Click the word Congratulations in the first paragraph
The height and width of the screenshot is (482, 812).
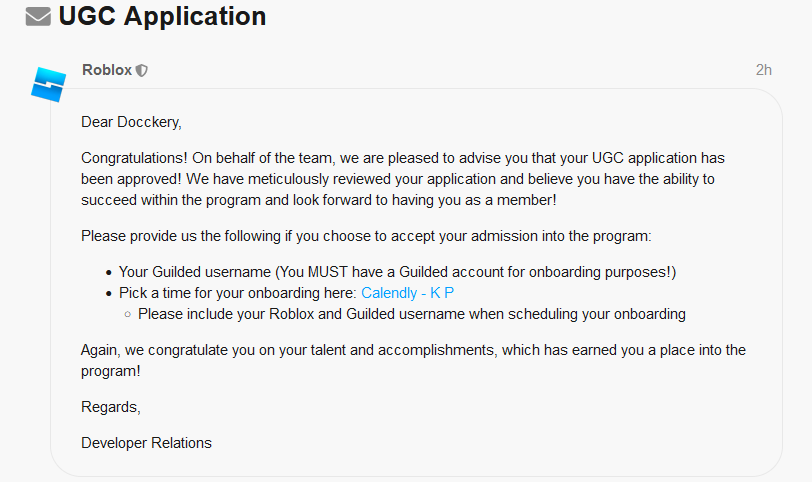click(134, 158)
